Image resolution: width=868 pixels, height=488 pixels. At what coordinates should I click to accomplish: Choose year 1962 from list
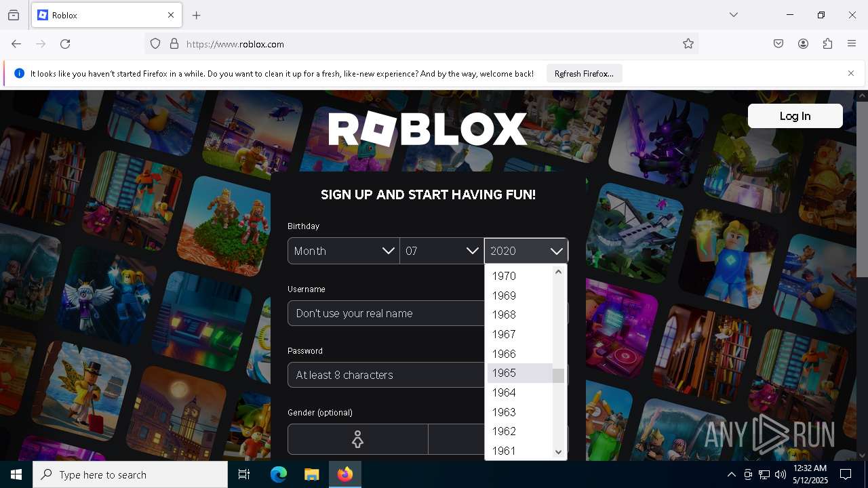point(519,431)
